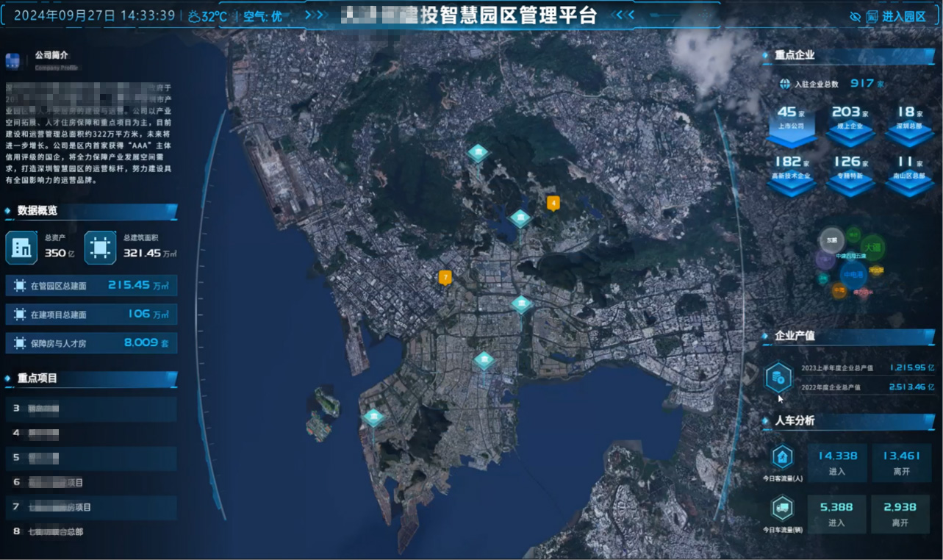The height and width of the screenshot is (560, 943).
Task: Toggle the hide-panels eye icon
Action: (855, 16)
